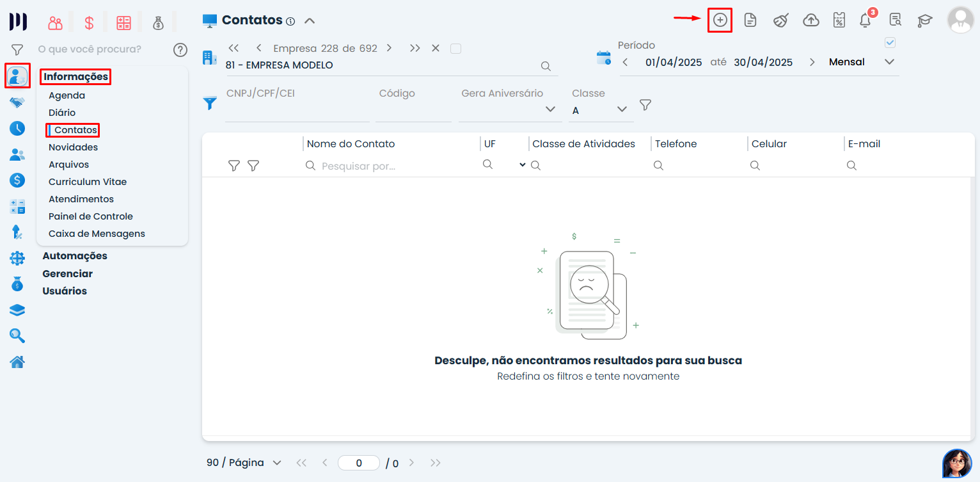Go to the home icon in sidebar
Image resolution: width=980 pixels, height=482 pixels.
[x=17, y=362]
